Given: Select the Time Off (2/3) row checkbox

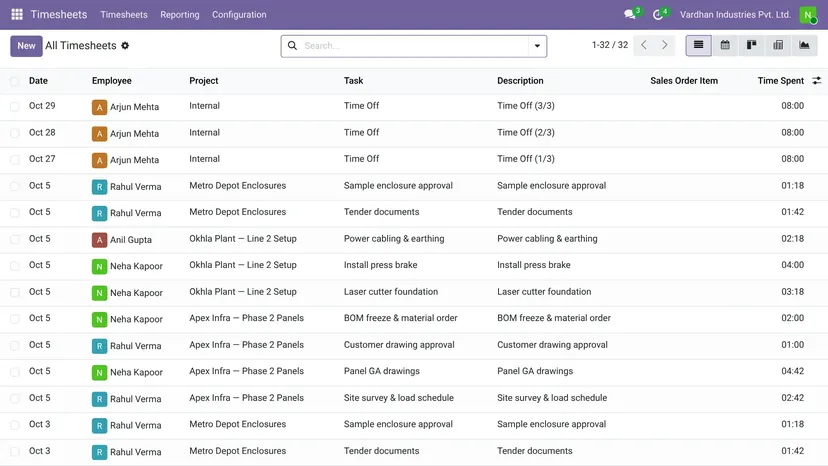Looking at the screenshot, I should pyautogui.click(x=15, y=133).
